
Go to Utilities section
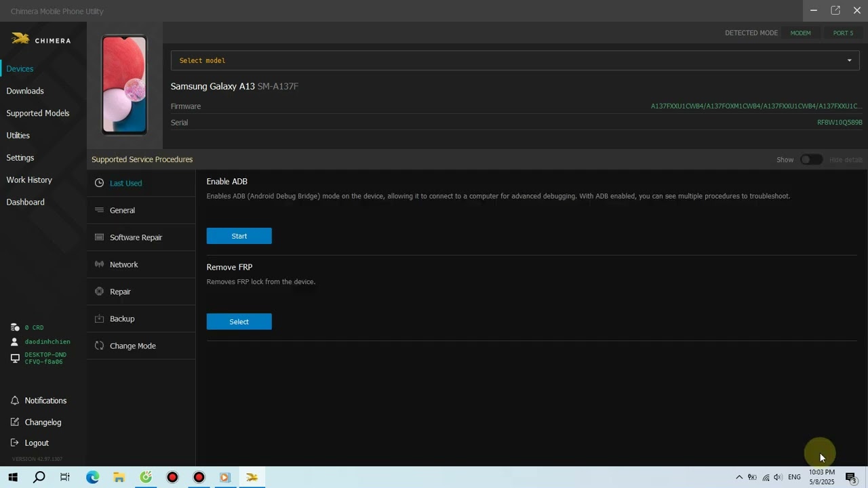(18, 136)
